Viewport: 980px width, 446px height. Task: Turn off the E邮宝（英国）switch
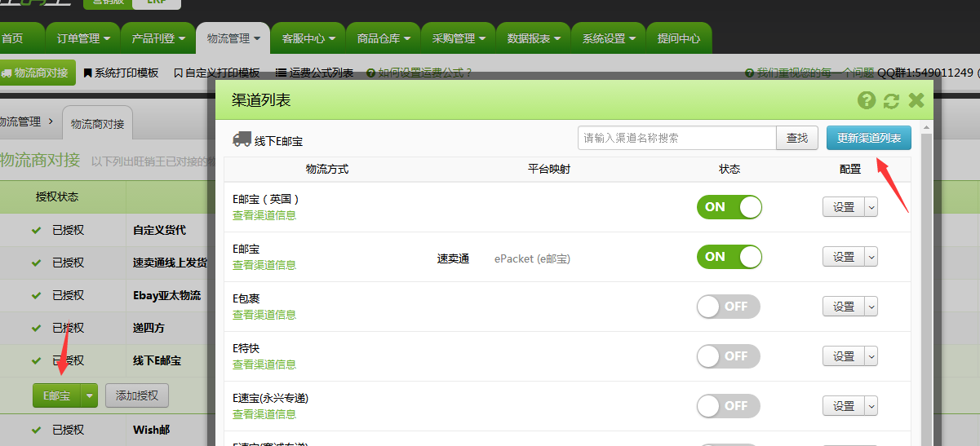[x=729, y=207]
